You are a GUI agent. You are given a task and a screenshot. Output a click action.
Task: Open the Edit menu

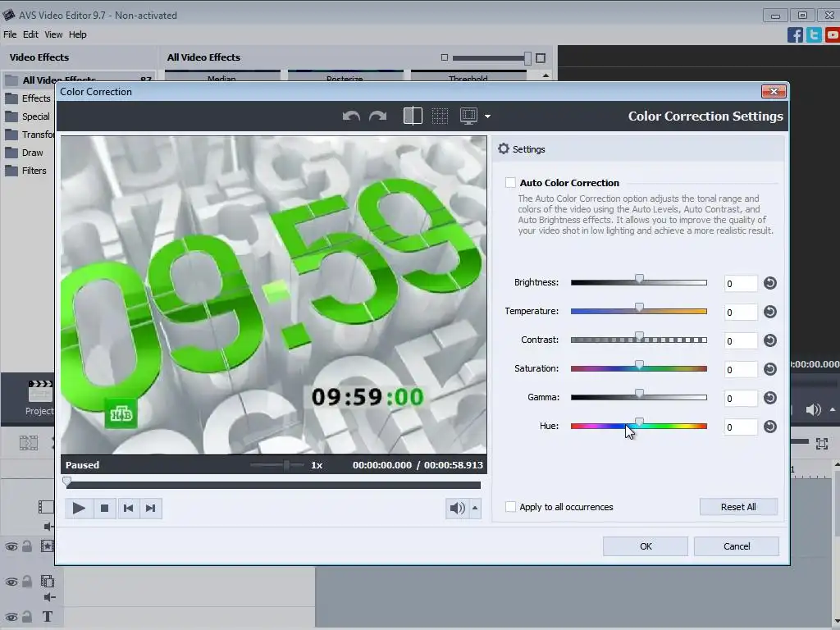click(30, 34)
